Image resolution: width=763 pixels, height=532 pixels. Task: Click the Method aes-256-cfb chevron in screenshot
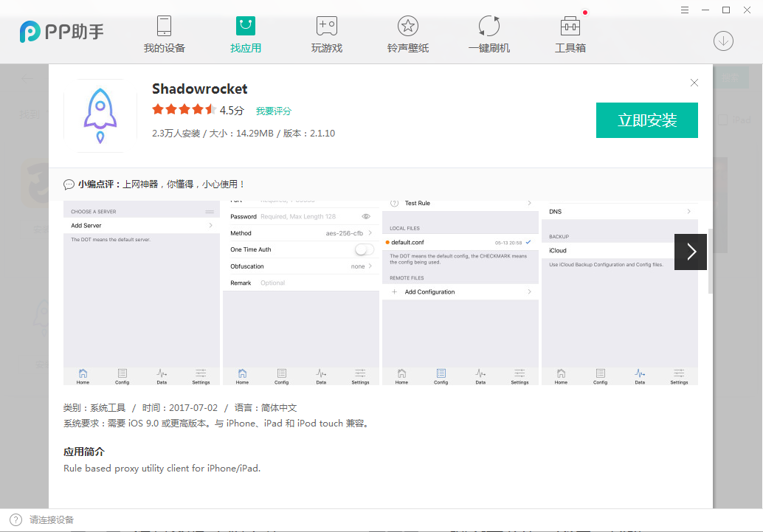(370, 233)
